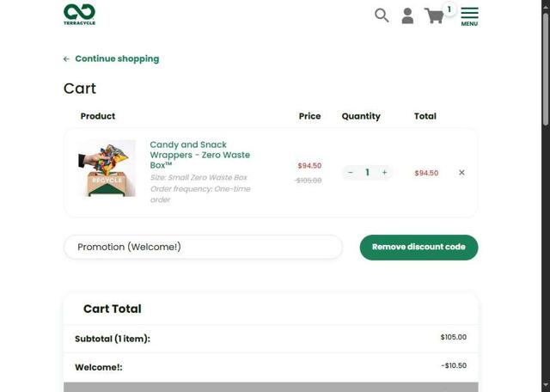Follow the Continue shopping link

[117, 59]
